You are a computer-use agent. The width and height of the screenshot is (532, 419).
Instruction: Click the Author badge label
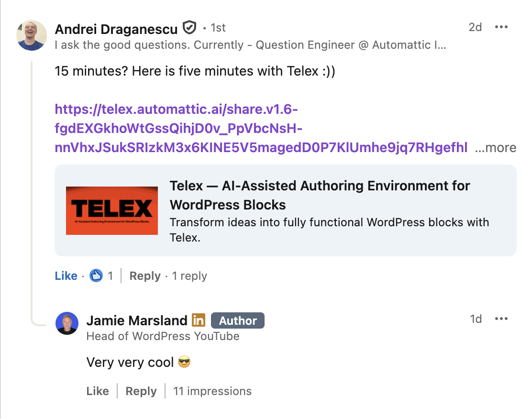pyautogui.click(x=238, y=320)
